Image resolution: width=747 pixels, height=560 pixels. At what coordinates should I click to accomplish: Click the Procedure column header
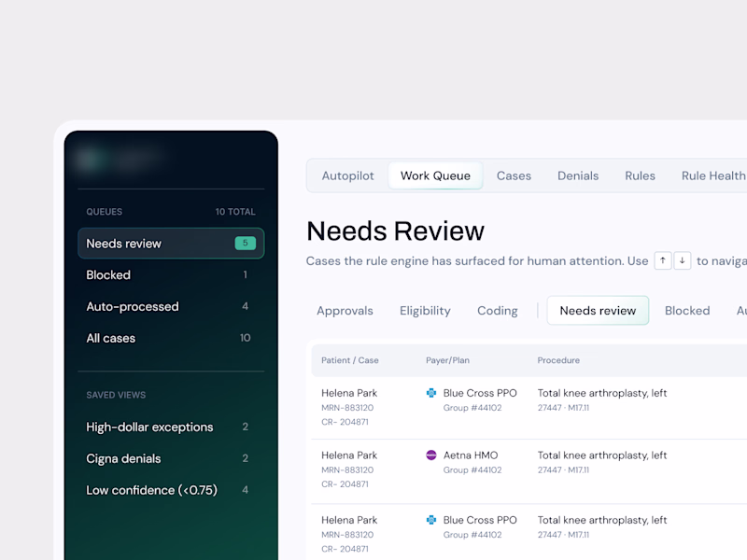click(x=558, y=360)
